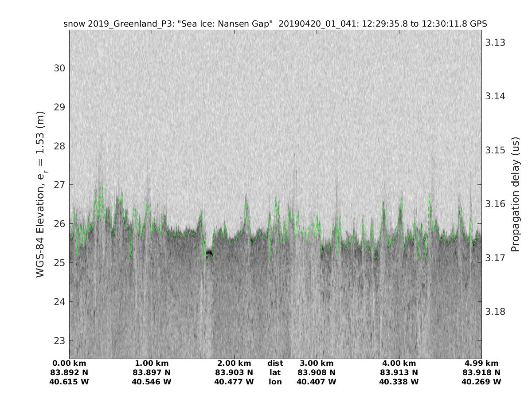Click the dark black spot in the radargram

(209, 253)
